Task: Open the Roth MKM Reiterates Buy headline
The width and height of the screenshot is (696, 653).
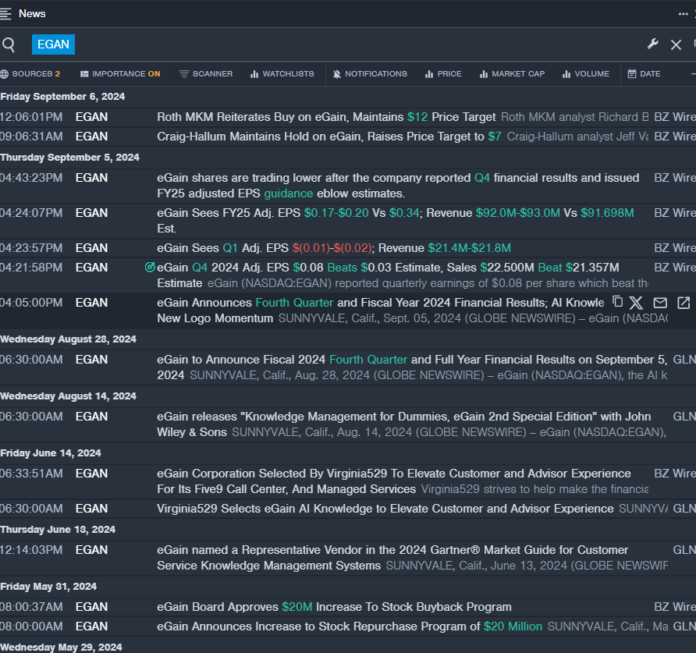Action: coord(326,117)
